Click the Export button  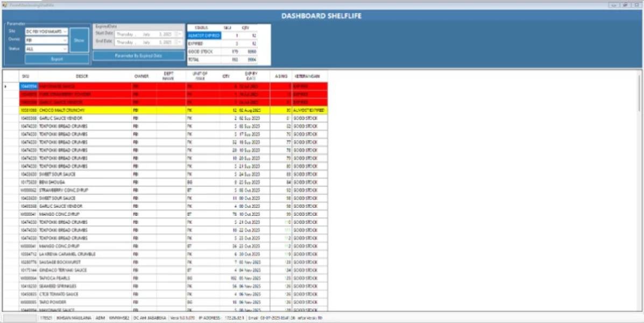tap(56, 59)
